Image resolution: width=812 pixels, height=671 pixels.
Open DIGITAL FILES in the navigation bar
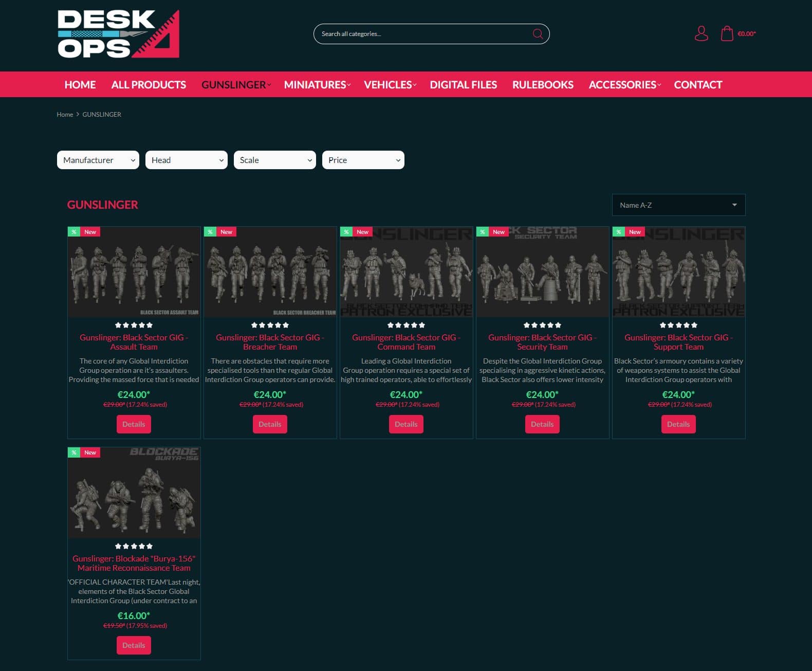click(x=464, y=85)
